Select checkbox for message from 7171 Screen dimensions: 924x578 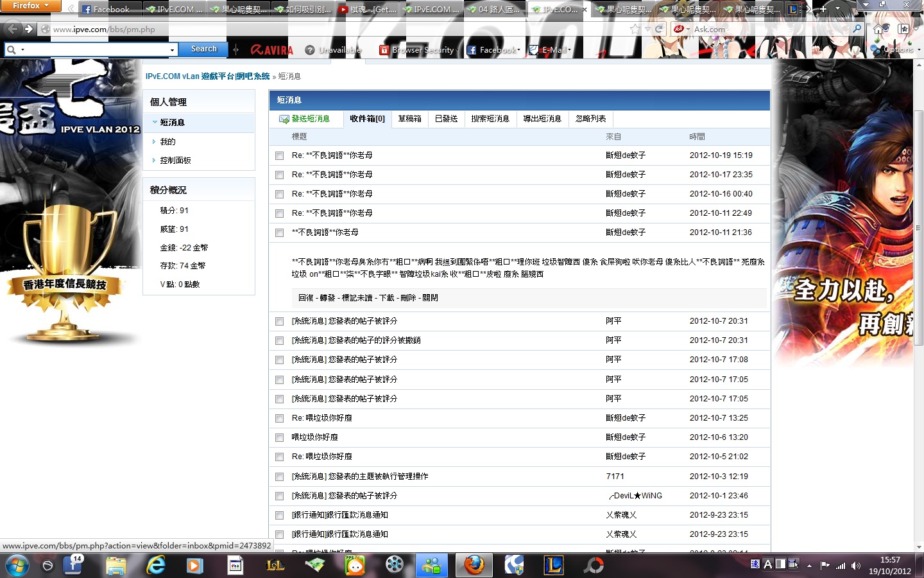point(279,477)
